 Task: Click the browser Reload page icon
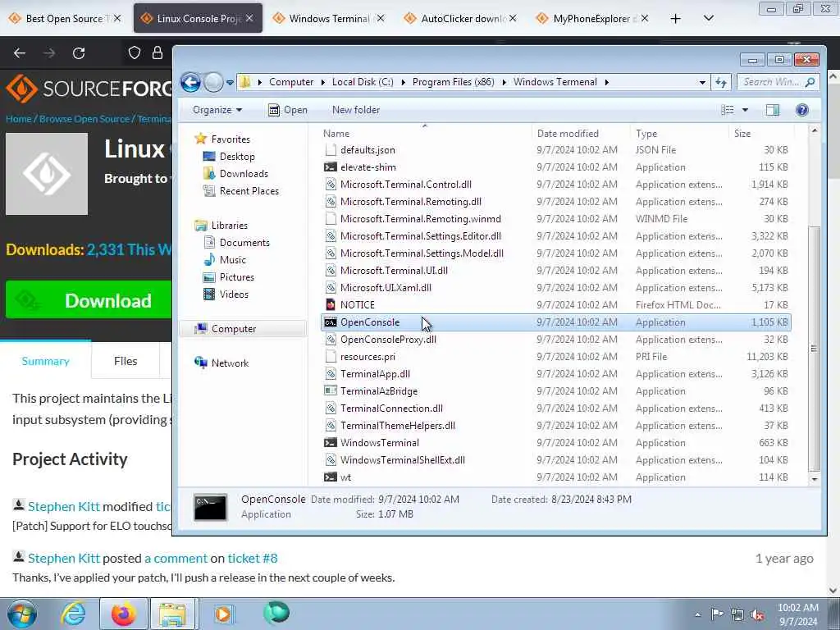(x=79, y=53)
